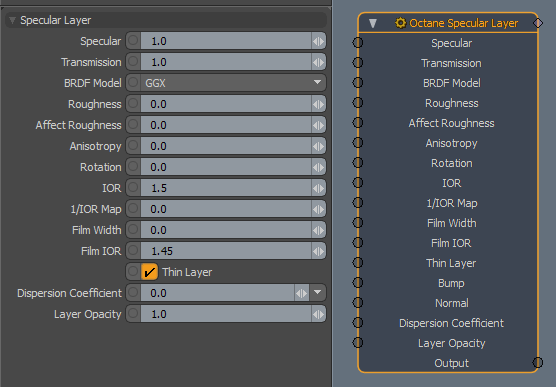Click the Bump input socket on the node
The height and width of the screenshot is (387, 556).
[x=358, y=282]
